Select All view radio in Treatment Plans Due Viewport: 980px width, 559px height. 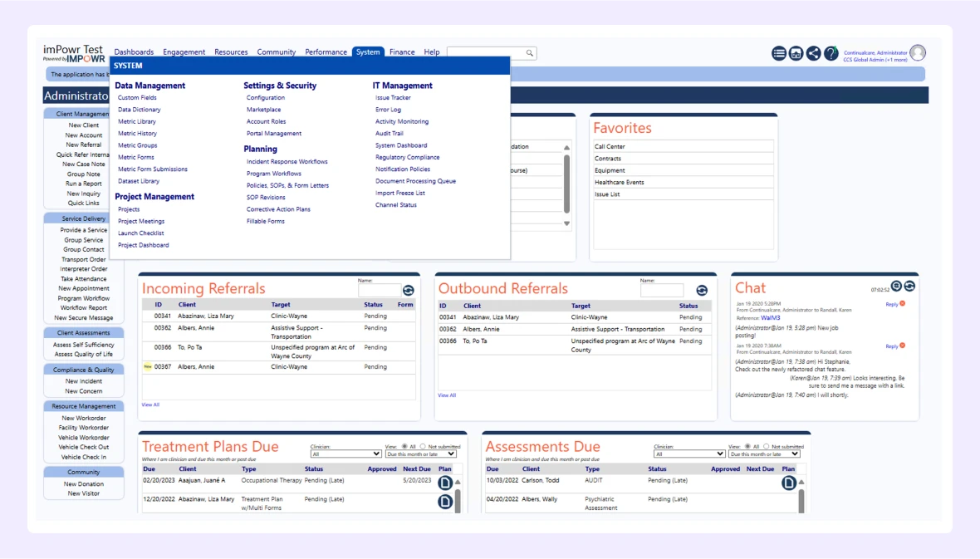(404, 446)
